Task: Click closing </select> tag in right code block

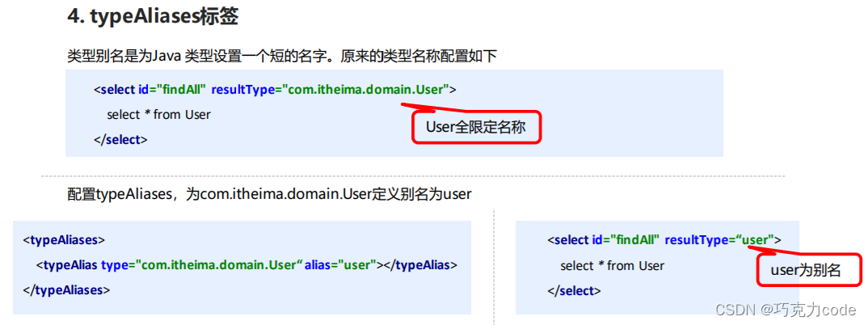Action: [574, 291]
